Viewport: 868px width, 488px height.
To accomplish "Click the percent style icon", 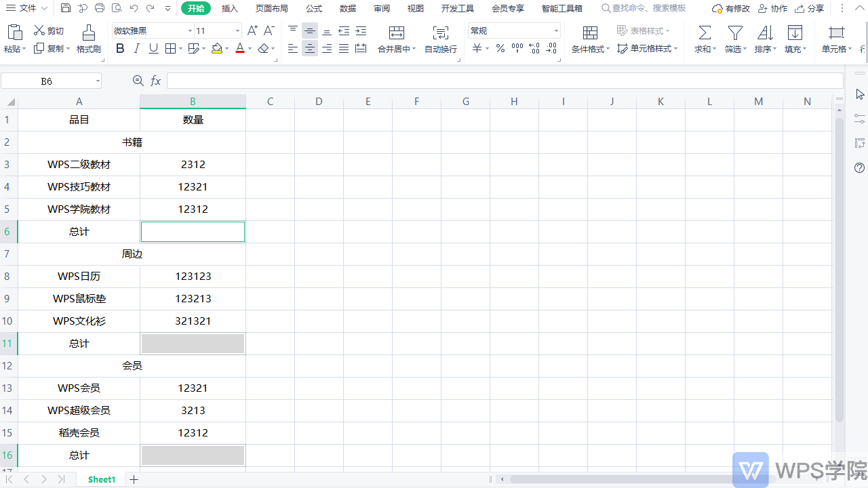I will click(x=500, y=48).
